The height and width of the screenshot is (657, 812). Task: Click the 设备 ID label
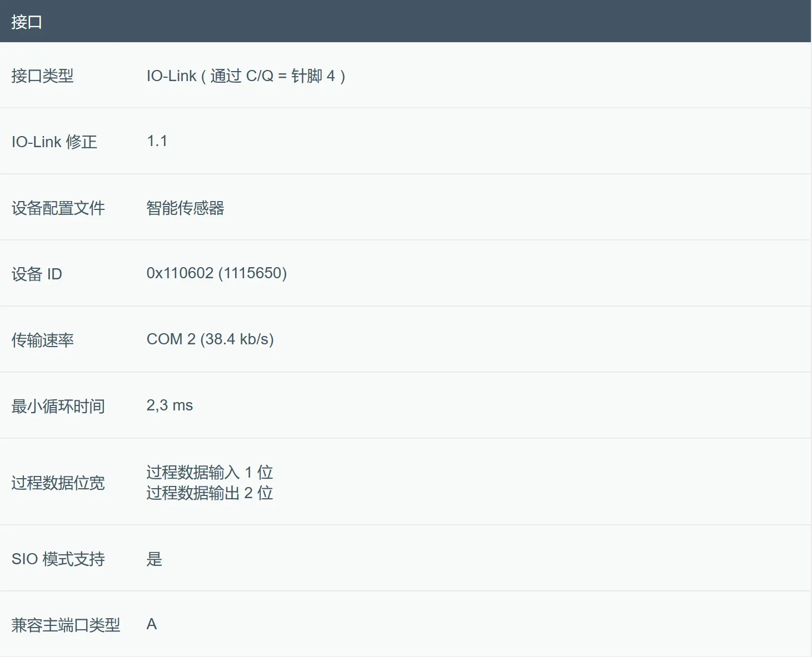click(x=37, y=274)
